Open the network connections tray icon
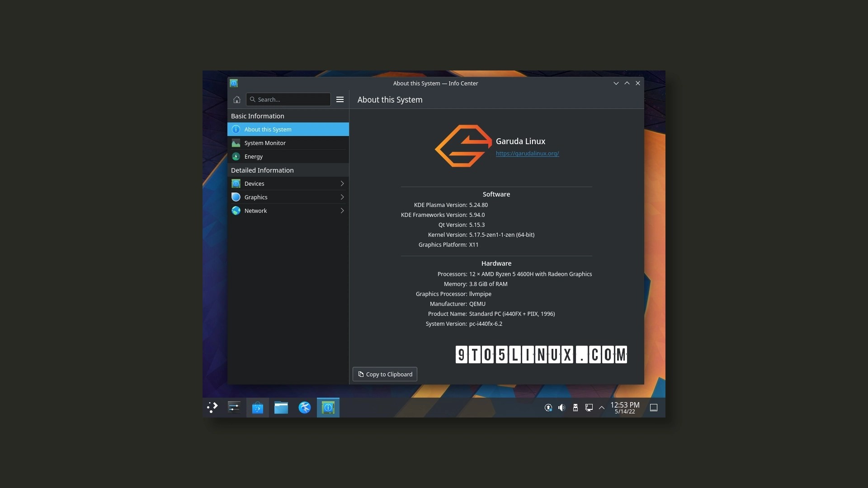 click(589, 407)
